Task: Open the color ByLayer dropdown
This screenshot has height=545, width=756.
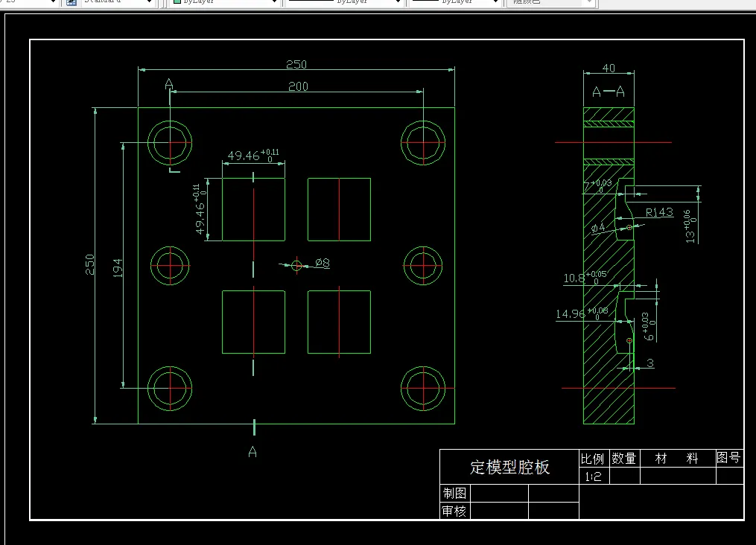Action: pyautogui.click(x=225, y=2)
